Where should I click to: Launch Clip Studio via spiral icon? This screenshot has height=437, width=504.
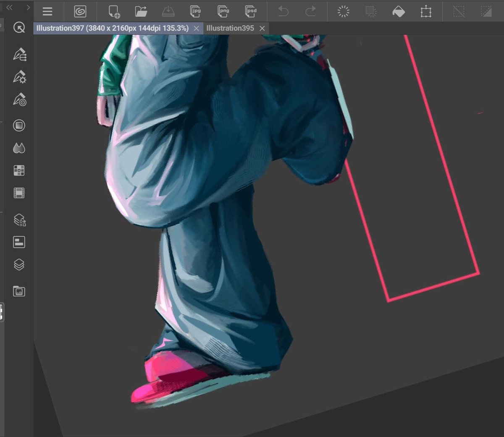[80, 11]
